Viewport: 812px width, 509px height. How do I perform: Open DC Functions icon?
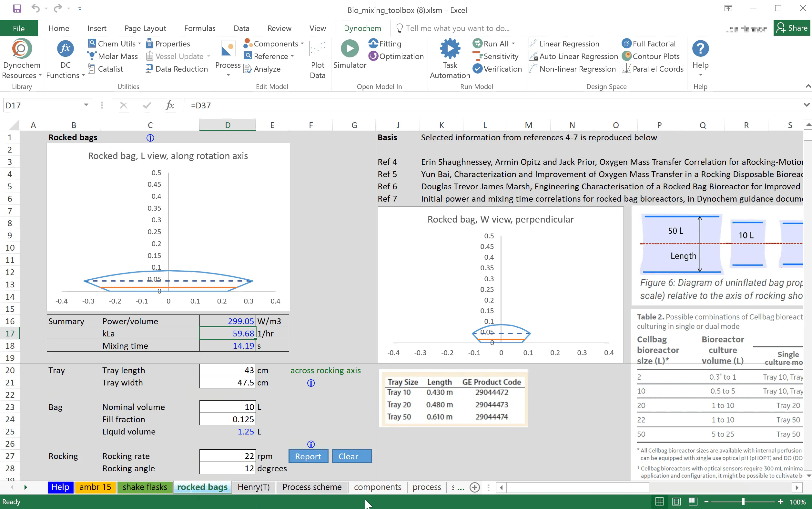point(65,49)
